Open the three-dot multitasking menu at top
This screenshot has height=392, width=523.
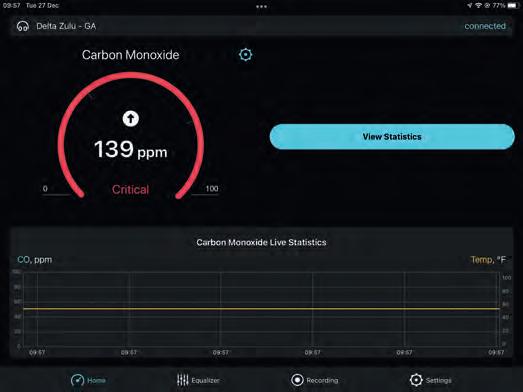click(262, 6)
